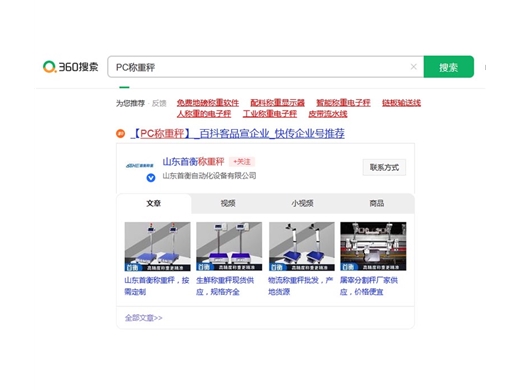Image resolution: width=520 pixels, height=390 pixels.
Task: Open the 屠宰分割秤厂家供应 article thumbnail
Action: tap(373, 246)
